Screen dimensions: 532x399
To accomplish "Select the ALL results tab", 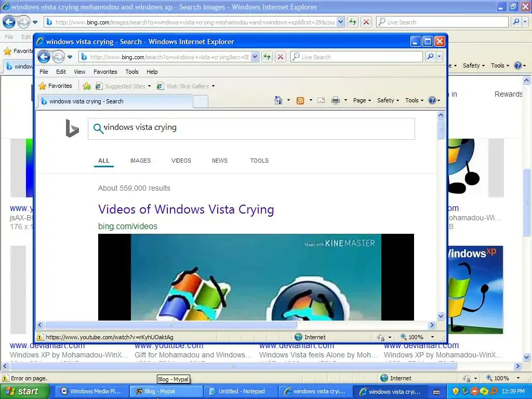I will (x=104, y=161).
